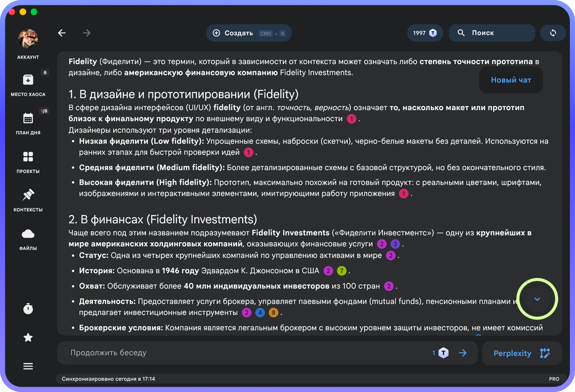Image resolution: width=575 pixels, height=392 pixels.
Task: Open citation 1 in Низкая фиделити bullet
Action: tap(248, 152)
